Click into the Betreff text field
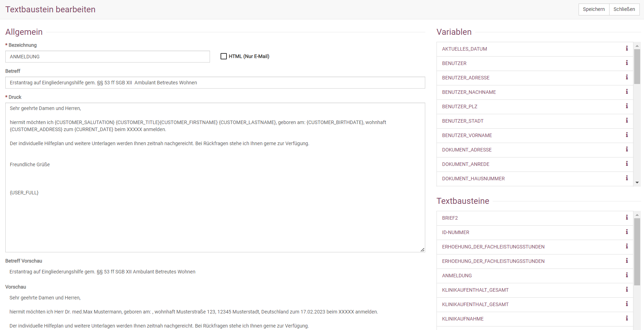The image size is (644, 330). click(x=215, y=83)
